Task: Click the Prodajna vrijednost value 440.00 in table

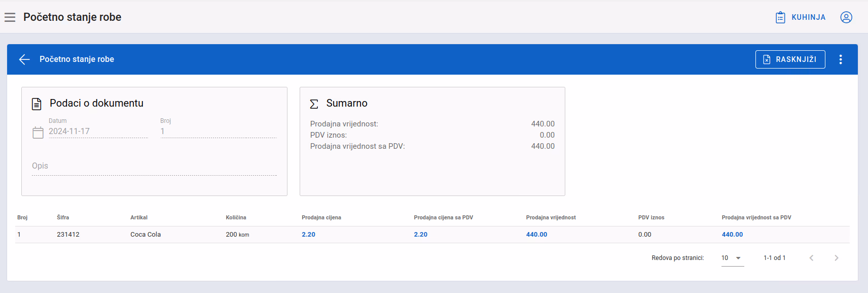Action: pos(536,235)
